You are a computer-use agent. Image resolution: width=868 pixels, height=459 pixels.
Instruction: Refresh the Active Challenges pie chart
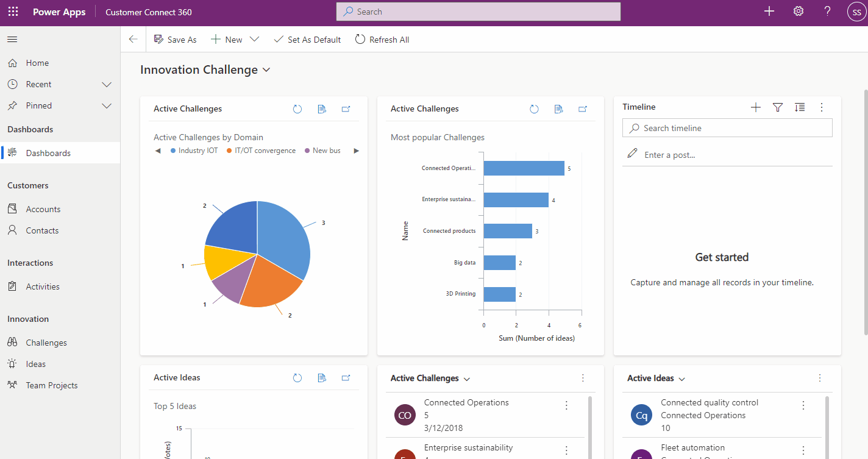pyautogui.click(x=297, y=109)
